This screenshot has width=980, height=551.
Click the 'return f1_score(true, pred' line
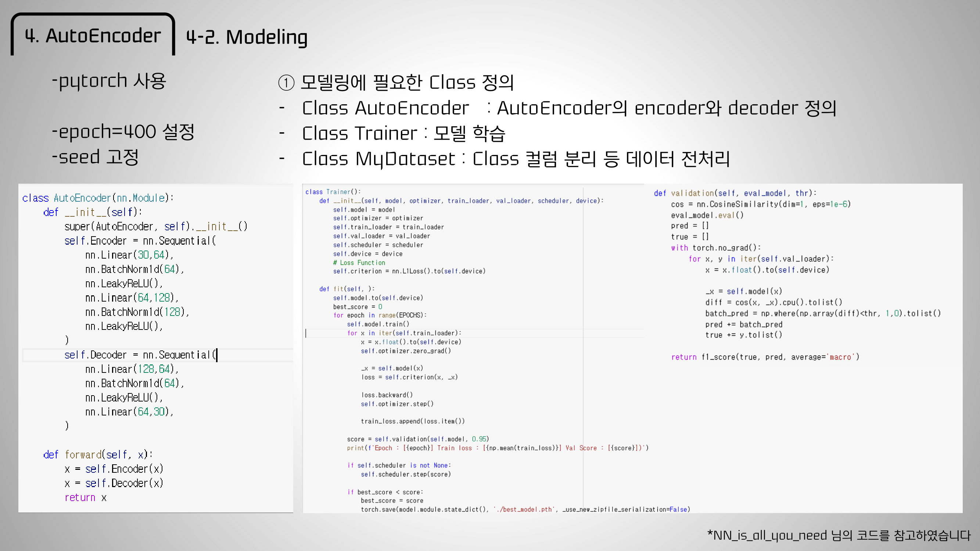point(765,357)
